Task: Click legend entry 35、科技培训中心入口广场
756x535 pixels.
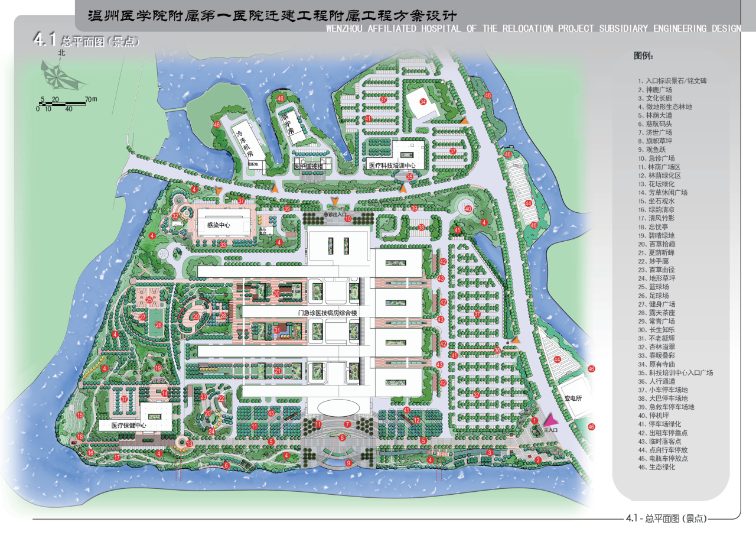Action: tap(675, 373)
